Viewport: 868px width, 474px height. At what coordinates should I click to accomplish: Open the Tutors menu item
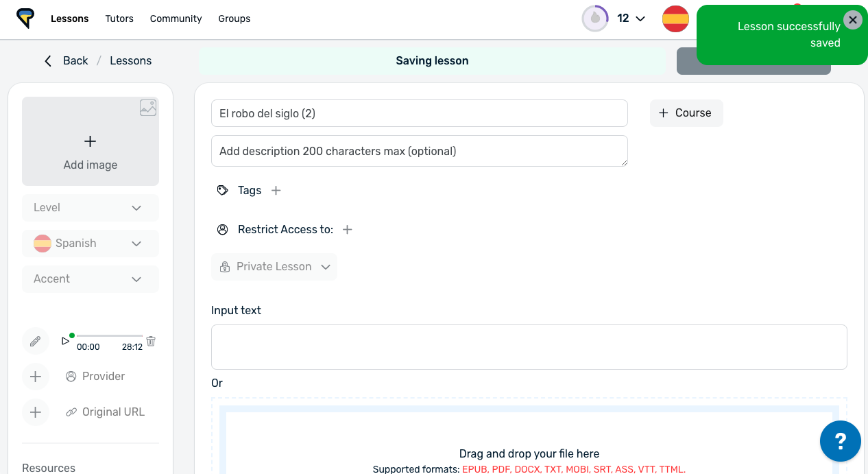(119, 19)
